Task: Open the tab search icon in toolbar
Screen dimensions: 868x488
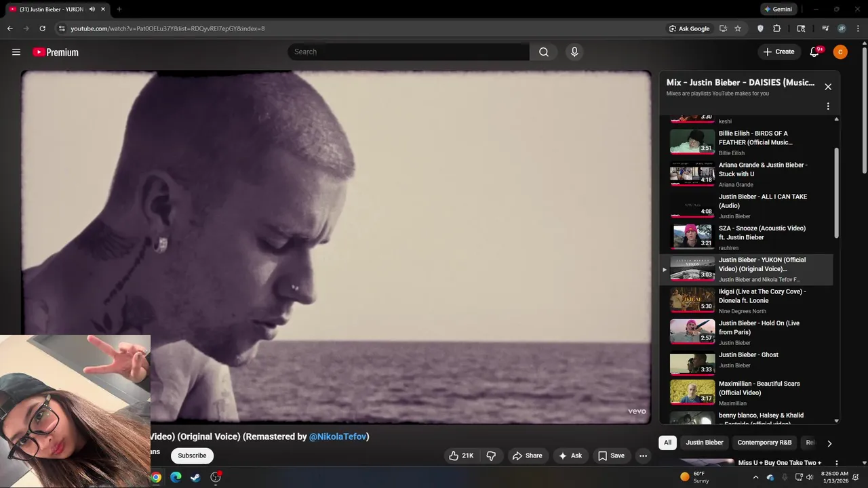Action: [801, 28]
